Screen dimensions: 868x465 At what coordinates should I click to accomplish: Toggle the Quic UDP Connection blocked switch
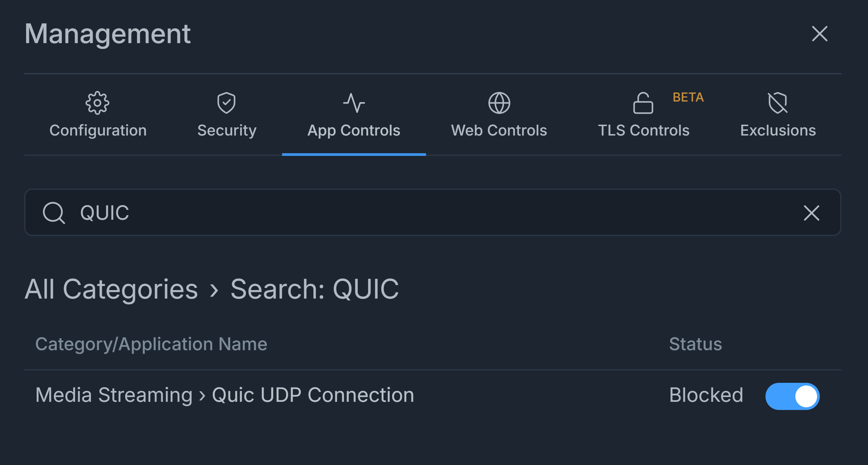[792, 396]
